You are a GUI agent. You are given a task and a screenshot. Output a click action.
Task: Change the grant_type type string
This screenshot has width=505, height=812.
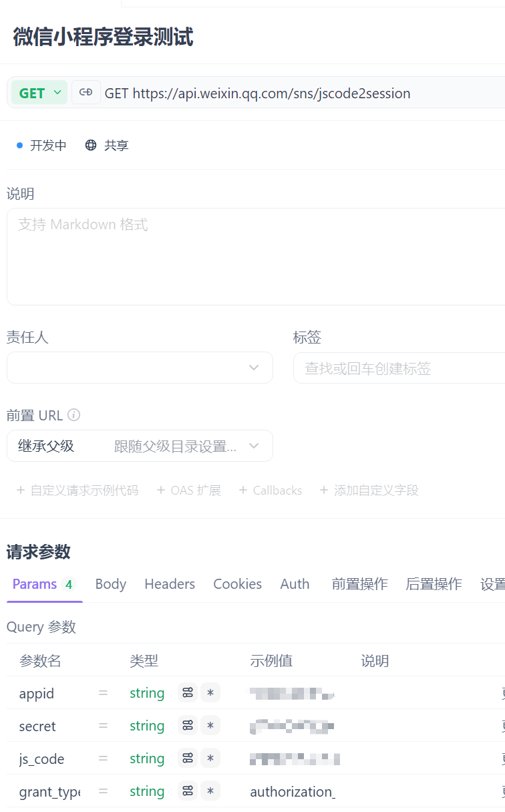click(147, 791)
